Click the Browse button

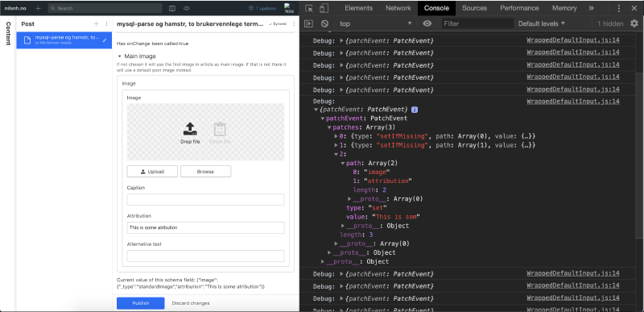(x=205, y=172)
